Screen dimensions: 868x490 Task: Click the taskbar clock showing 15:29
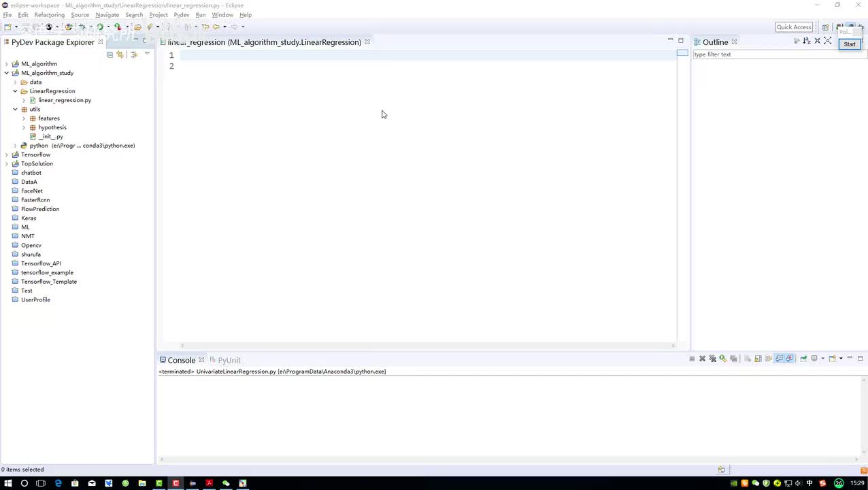[x=858, y=483]
